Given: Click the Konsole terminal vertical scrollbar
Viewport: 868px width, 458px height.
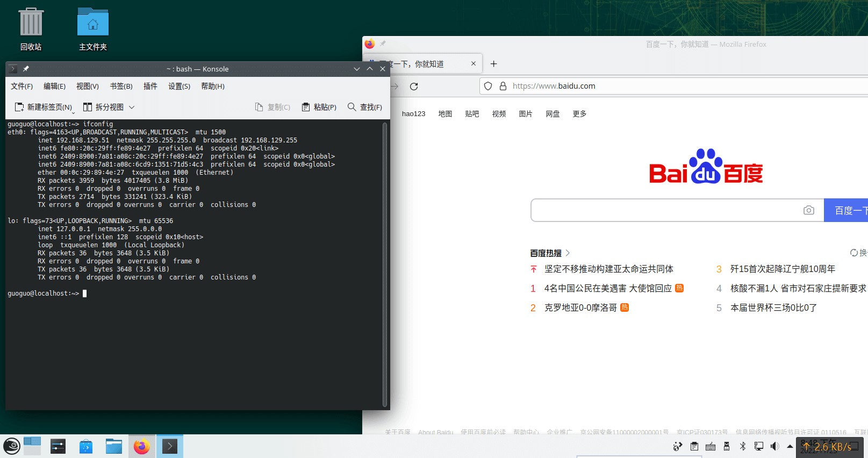Looking at the screenshot, I should tap(385, 263).
